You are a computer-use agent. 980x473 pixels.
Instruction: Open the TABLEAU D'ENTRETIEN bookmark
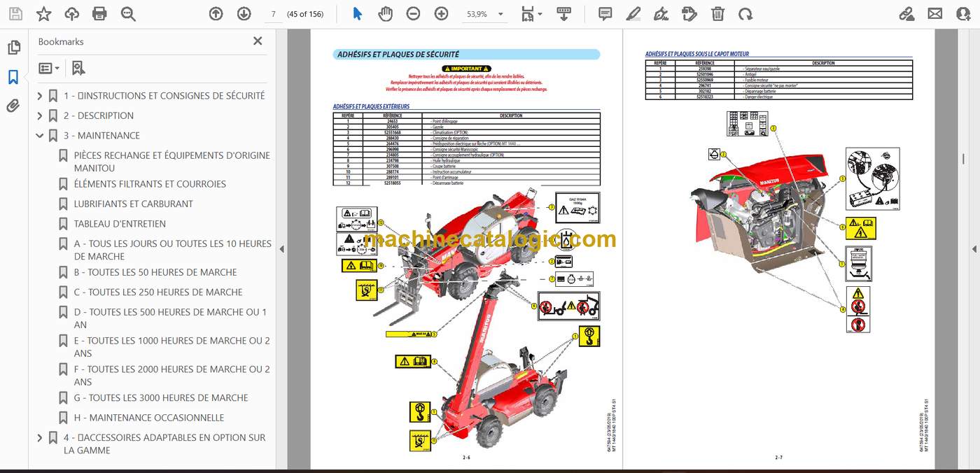120,224
